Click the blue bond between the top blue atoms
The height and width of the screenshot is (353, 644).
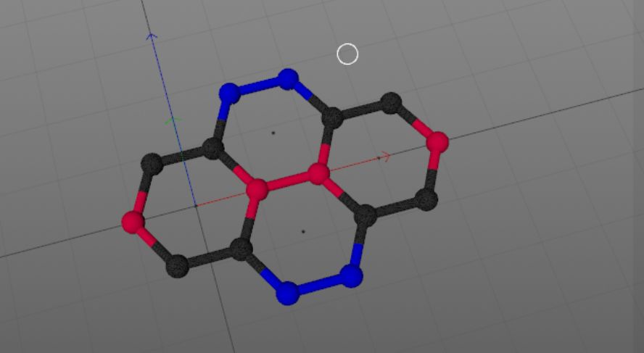coord(259,86)
